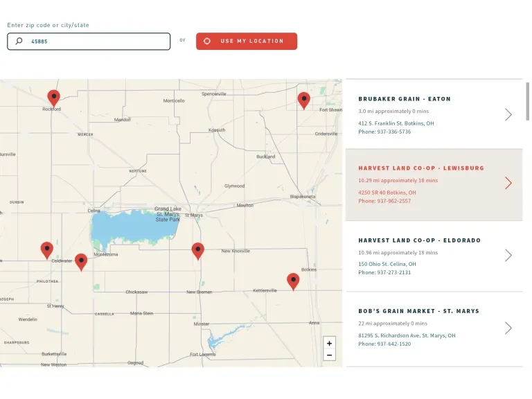This screenshot has height=399, width=532.
Task: Open Bob's Grain Market - St. Marys chevron
Action: point(508,328)
